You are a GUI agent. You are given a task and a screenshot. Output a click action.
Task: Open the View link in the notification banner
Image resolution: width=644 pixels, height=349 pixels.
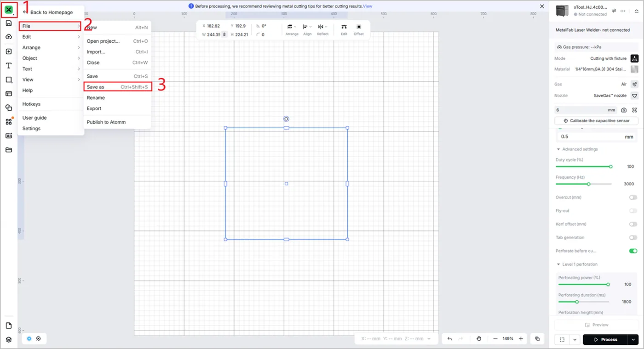368,6
